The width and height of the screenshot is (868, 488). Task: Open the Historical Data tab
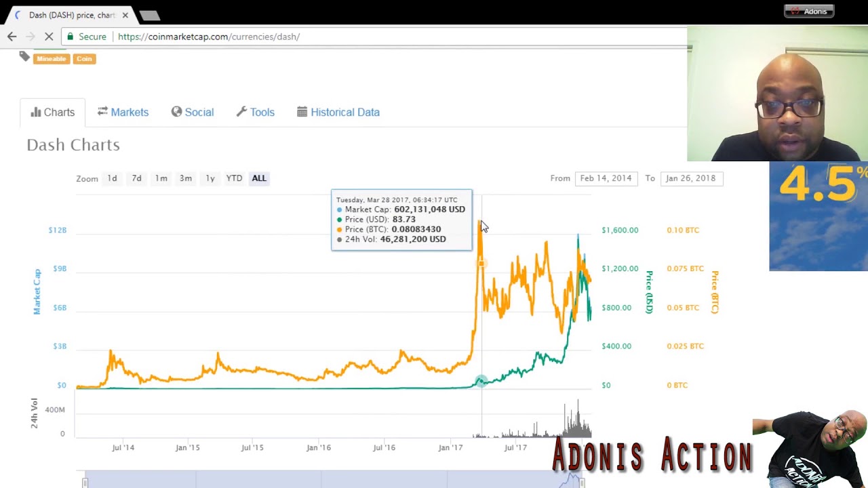coord(338,113)
